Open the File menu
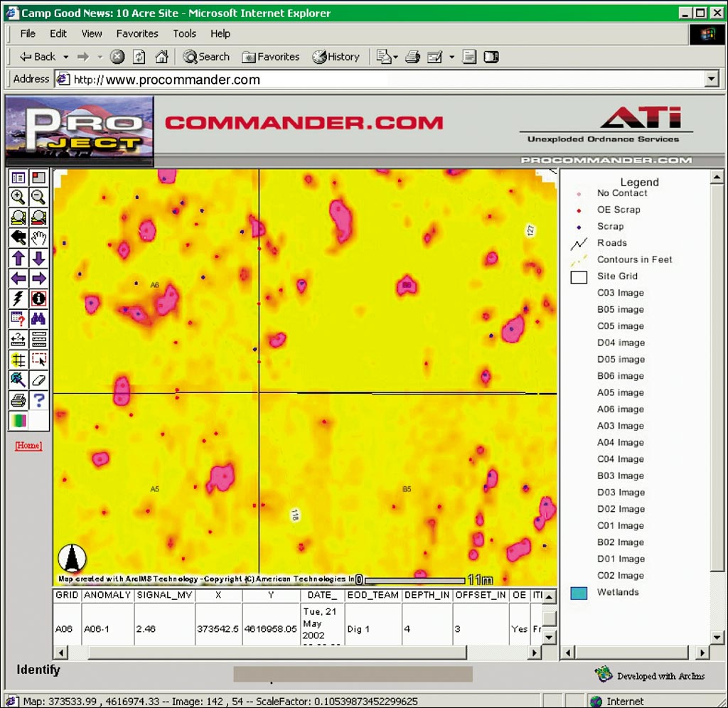Screen dimensions: 728x708 pos(28,33)
